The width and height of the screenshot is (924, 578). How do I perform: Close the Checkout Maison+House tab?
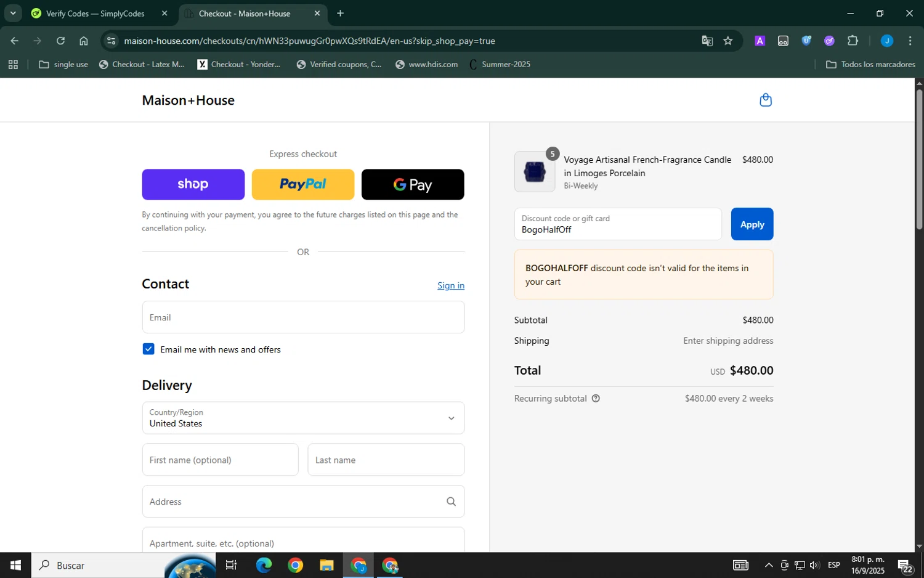[x=317, y=14]
